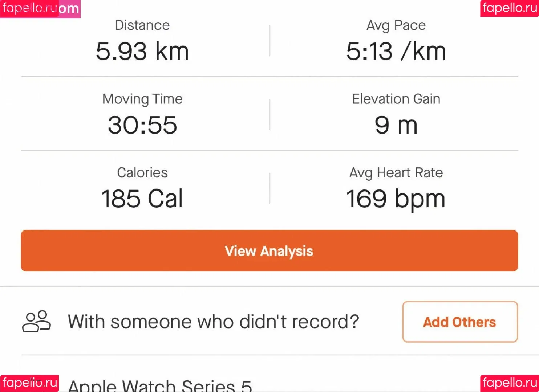Tap the Moving Time value 30:55
This screenshot has height=392, width=539.
pos(142,125)
